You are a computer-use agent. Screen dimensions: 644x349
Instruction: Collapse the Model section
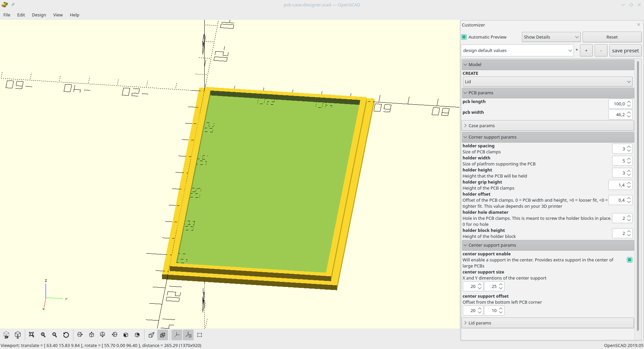click(548, 64)
